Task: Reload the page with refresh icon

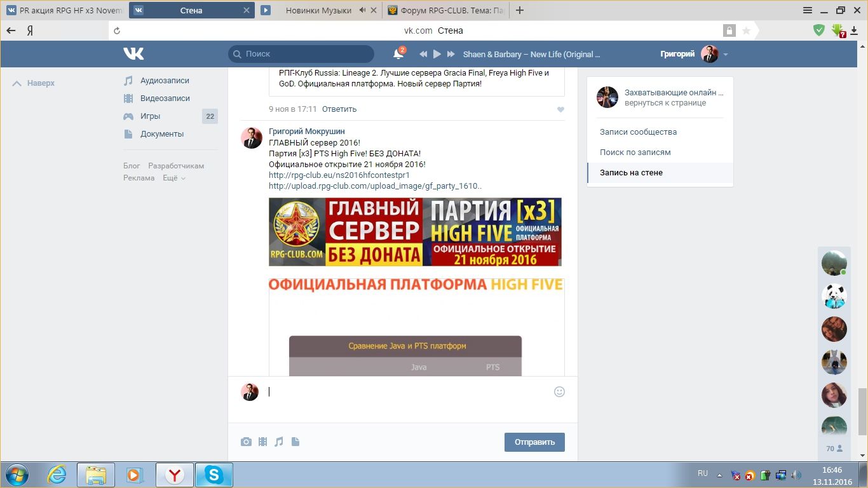Action: pos(116,30)
